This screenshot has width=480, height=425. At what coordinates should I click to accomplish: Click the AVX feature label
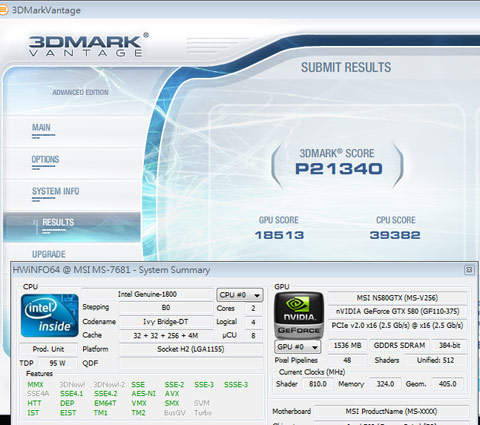pos(172,394)
